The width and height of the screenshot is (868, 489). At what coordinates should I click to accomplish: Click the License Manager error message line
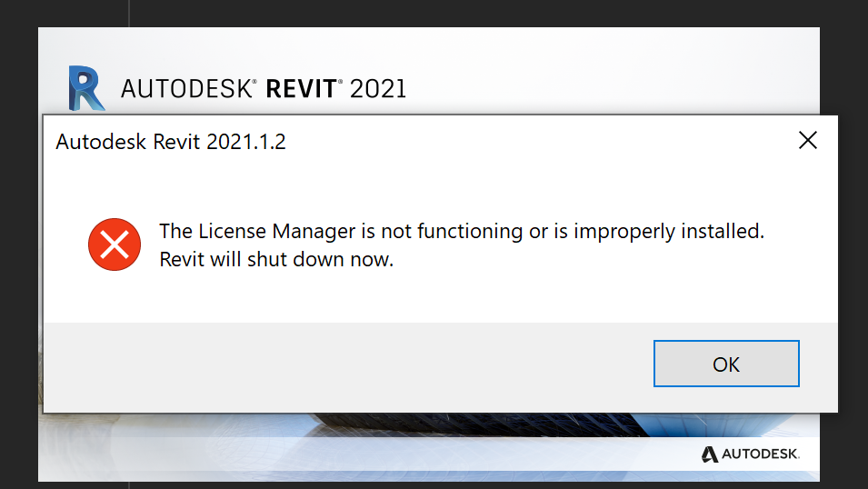point(462,231)
